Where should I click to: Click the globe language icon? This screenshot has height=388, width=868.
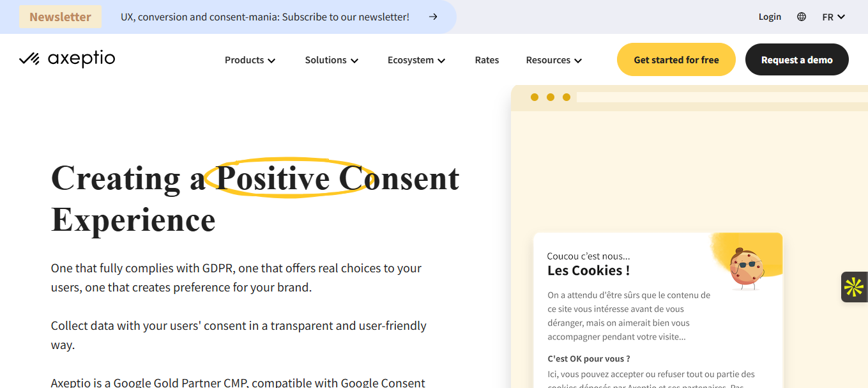coord(802,17)
